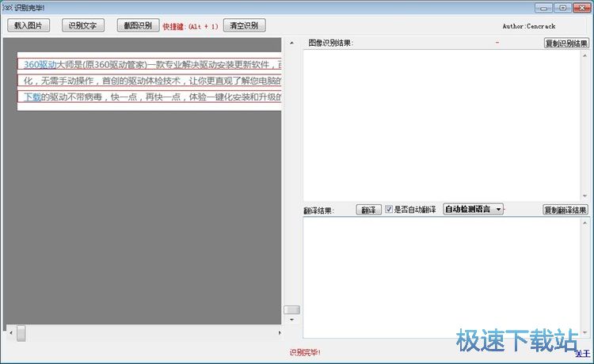The width and height of the screenshot is (594, 364).
Task: Clear results with 清空识别 button
Action: pyautogui.click(x=244, y=25)
